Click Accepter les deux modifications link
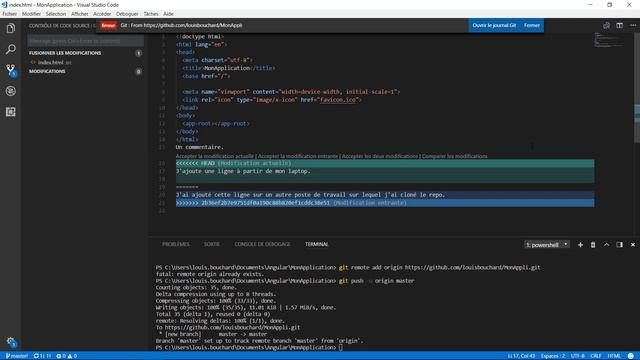 click(380, 156)
